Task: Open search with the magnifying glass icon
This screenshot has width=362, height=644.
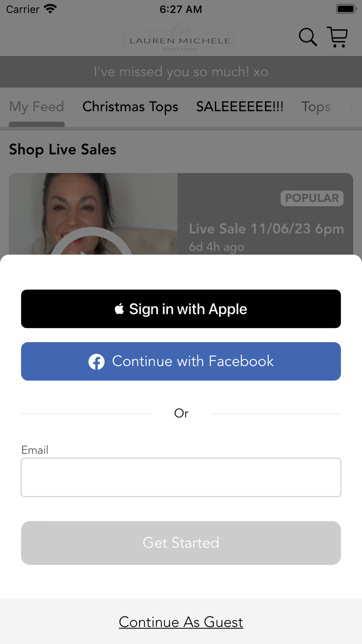Action: click(308, 37)
